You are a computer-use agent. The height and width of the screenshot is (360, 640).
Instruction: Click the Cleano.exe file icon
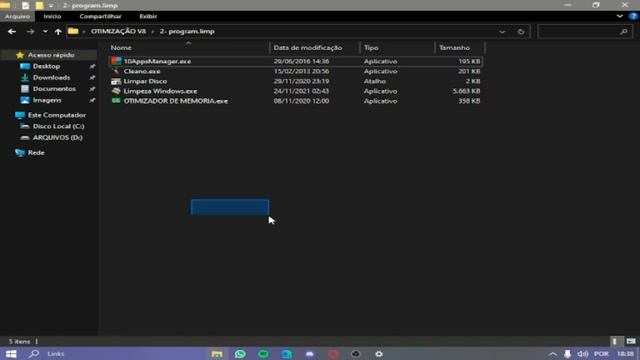116,71
